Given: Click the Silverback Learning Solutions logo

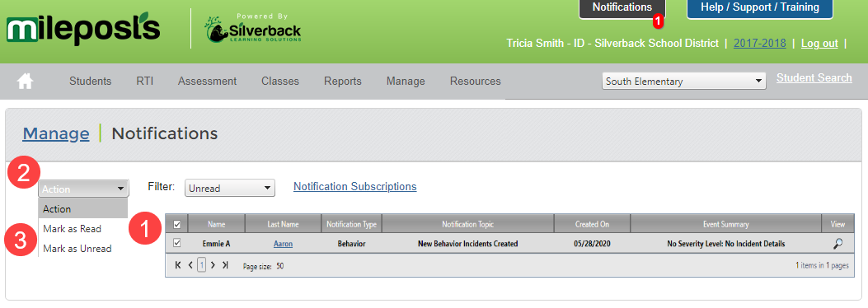Looking at the screenshot, I should click(x=254, y=30).
